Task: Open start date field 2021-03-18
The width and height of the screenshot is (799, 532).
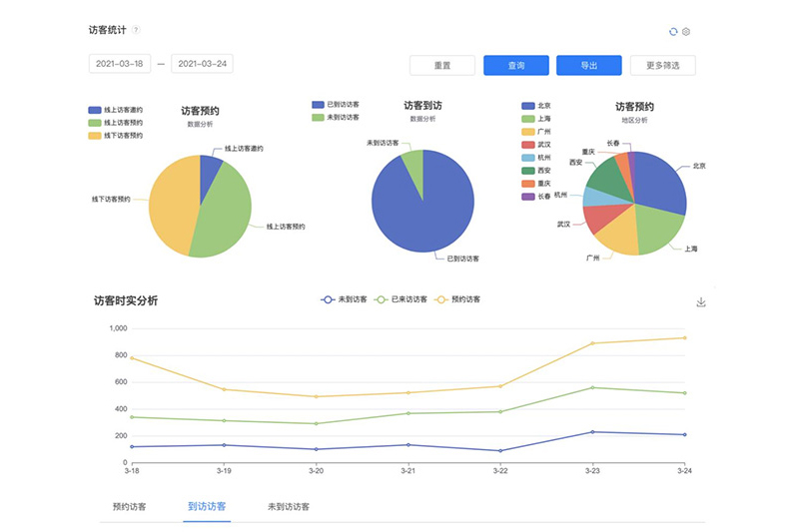Action: [x=120, y=64]
